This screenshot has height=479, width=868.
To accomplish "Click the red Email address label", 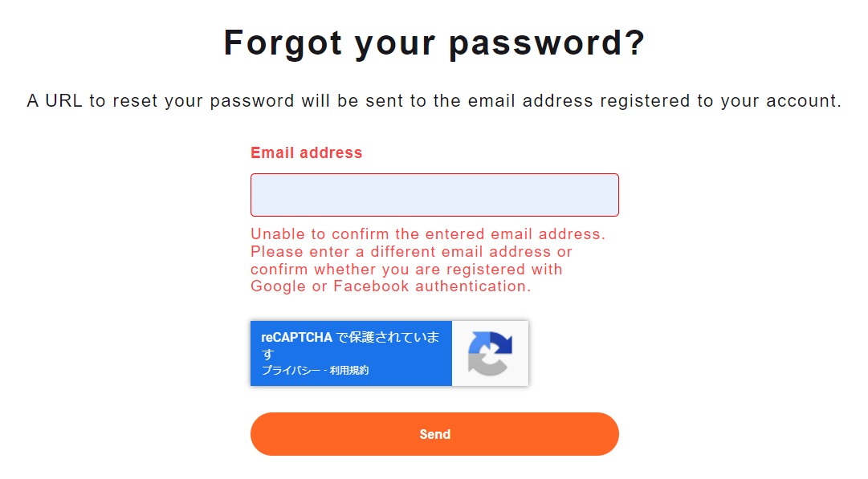I will click(x=306, y=152).
